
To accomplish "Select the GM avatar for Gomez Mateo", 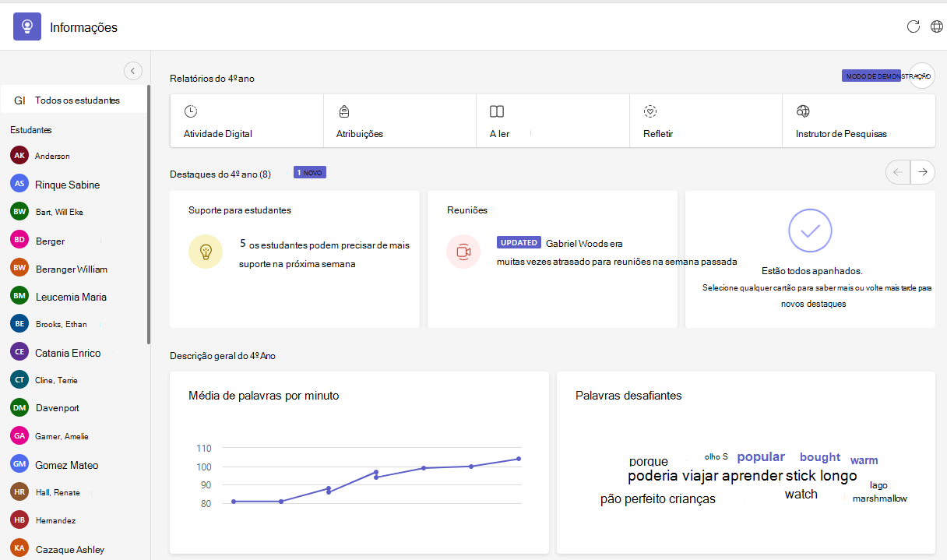I will (19, 464).
